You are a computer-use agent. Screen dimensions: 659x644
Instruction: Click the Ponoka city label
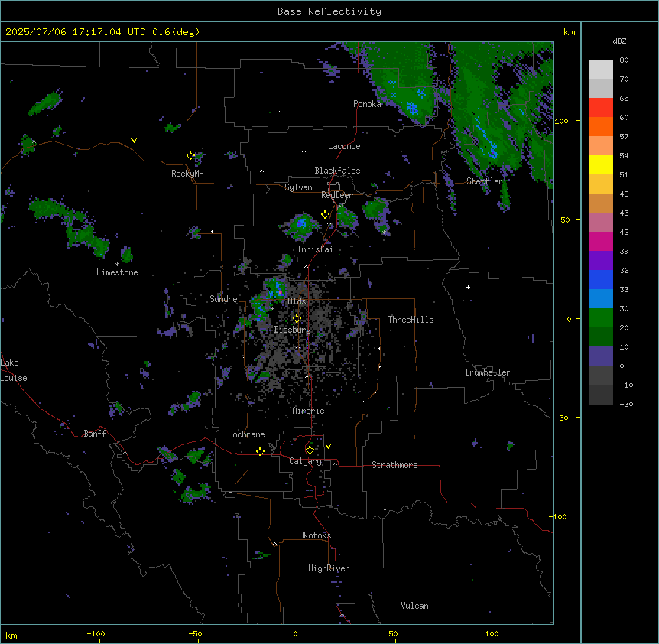[x=367, y=104]
